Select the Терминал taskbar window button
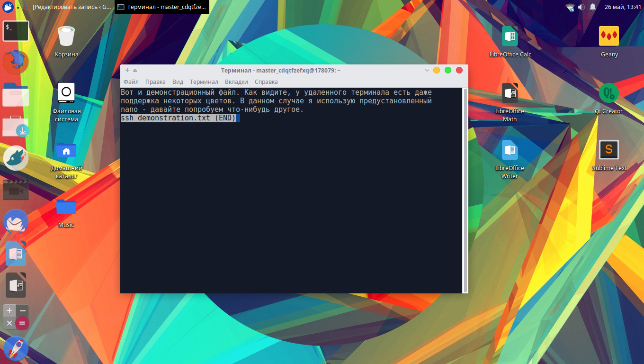 (x=162, y=7)
